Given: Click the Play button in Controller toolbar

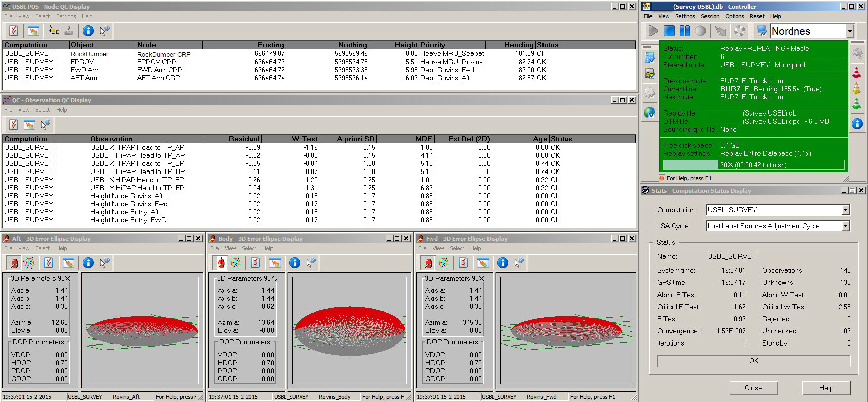Looking at the screenshot, I should tap(654, 31).
